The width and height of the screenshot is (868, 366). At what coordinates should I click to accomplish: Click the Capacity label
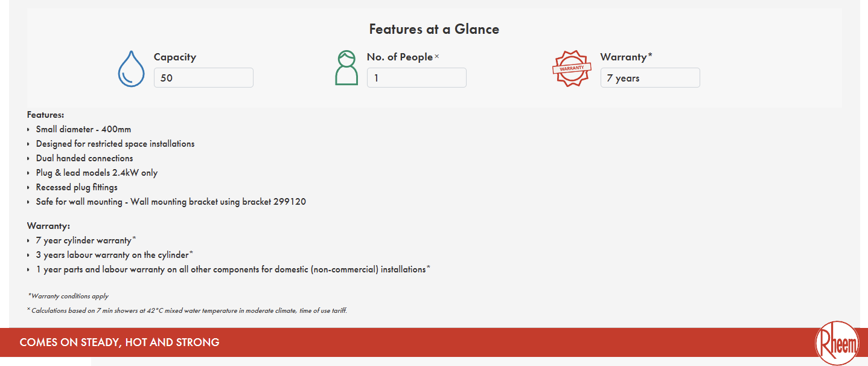(175, 57)
